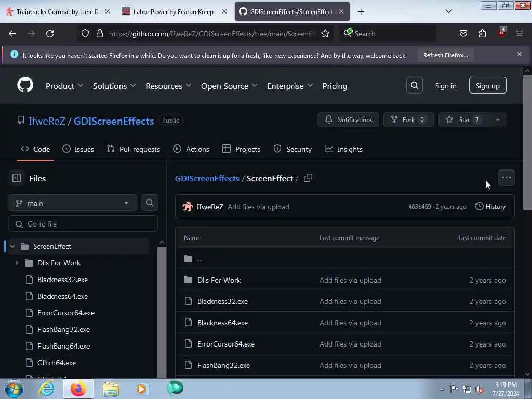
Task: Open the extensions puzzle icon
Action: tap(482, 33)
